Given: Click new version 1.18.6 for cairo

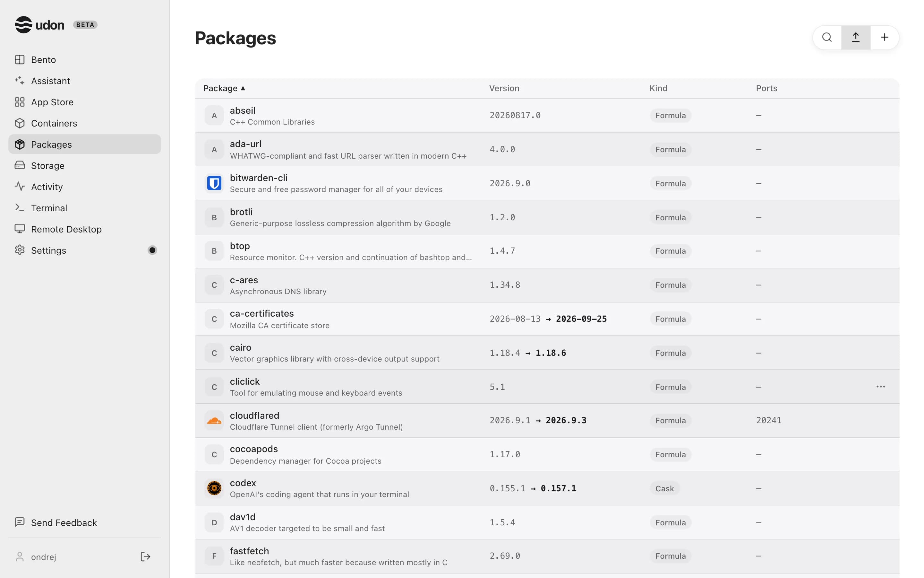Looking at the screenshot, I should (x=551, y=353).
